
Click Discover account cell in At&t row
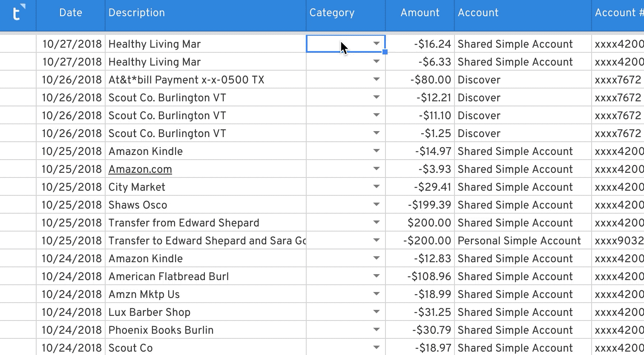523,80
